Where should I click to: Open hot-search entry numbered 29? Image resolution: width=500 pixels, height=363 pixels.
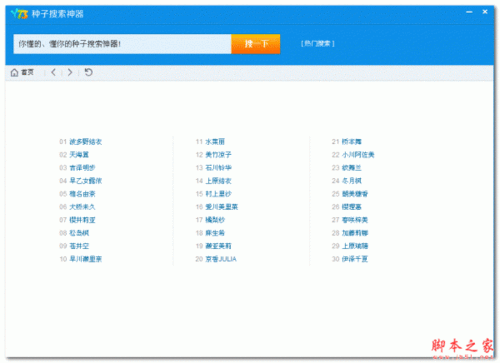355,246
